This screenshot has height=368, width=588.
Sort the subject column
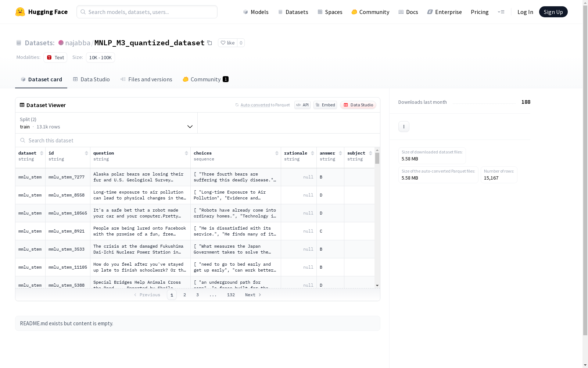pos(370,153)
